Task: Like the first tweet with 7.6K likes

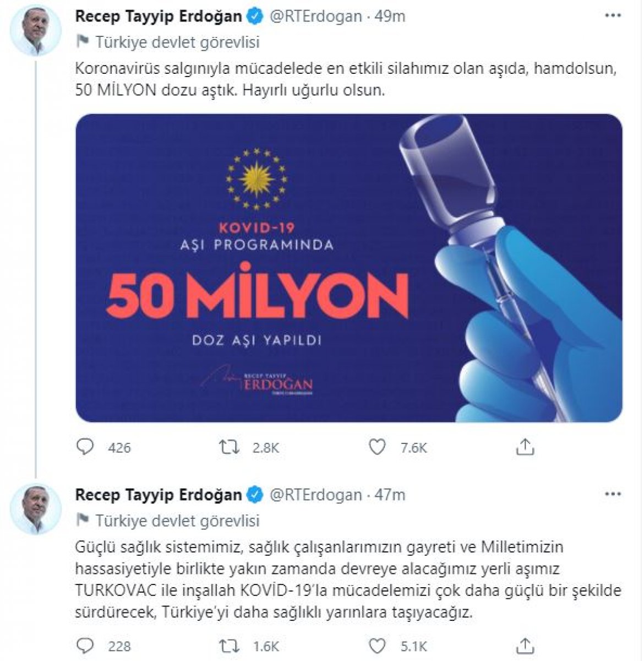Action: [x=377, y=447]
